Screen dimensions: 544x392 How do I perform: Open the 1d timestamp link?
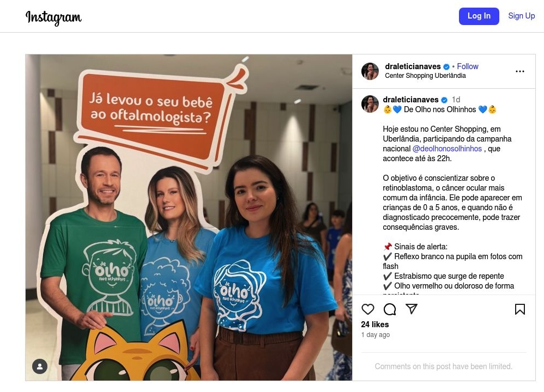click(456, 100)
